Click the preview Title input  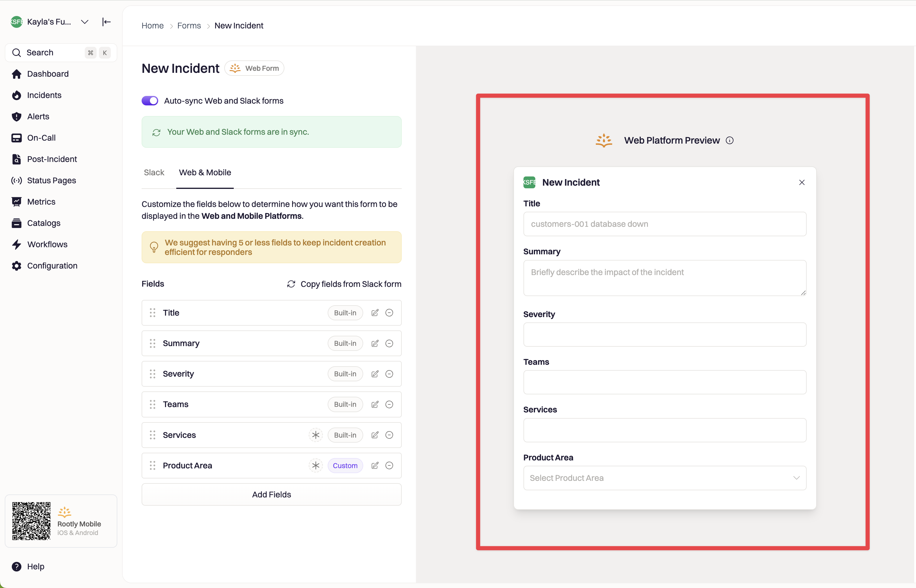(x=665, y=224)
